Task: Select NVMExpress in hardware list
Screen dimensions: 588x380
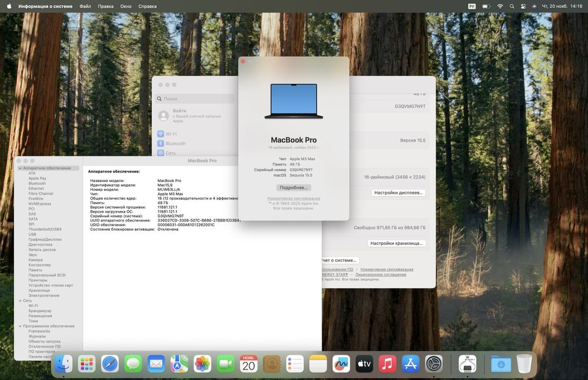Action: coord(40,204)
